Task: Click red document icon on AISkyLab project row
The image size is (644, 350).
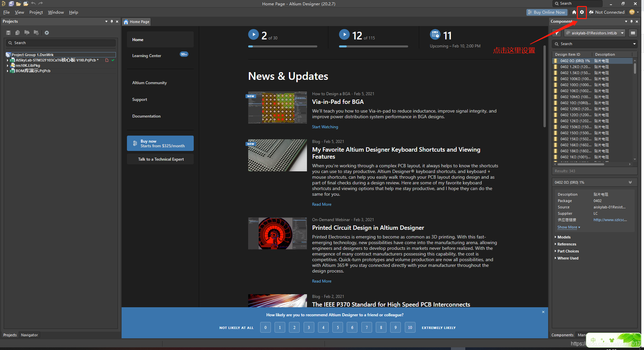Action: 107,60
